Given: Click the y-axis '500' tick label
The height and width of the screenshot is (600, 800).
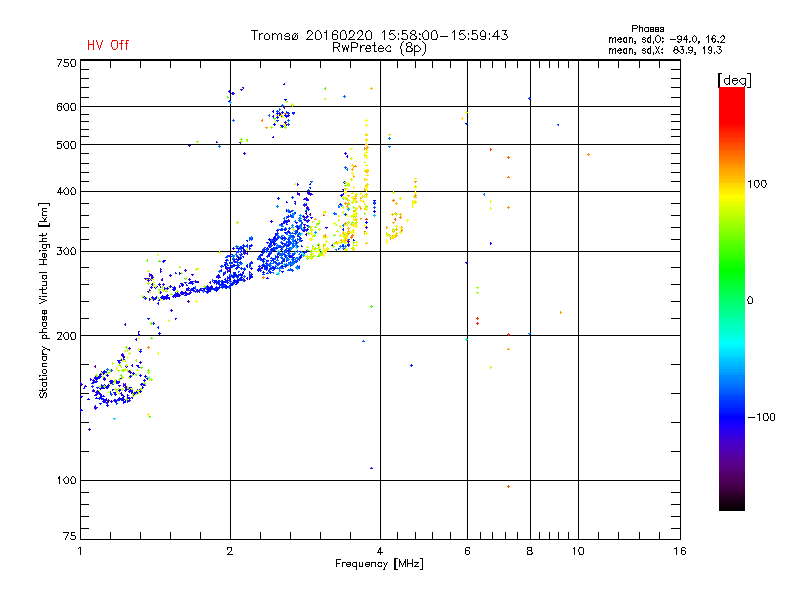Looking at the screenshot, I should point(67,145).
